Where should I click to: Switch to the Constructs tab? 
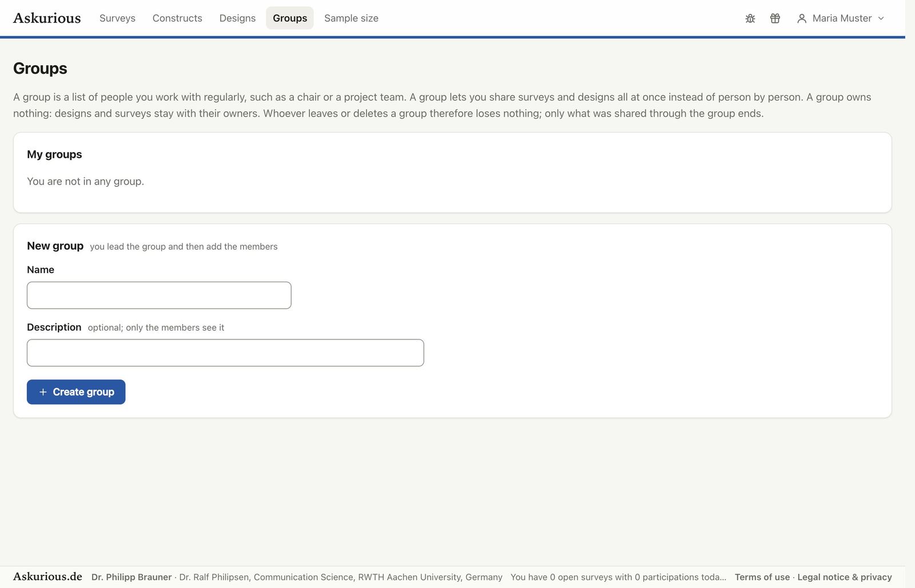coord(177,18)
